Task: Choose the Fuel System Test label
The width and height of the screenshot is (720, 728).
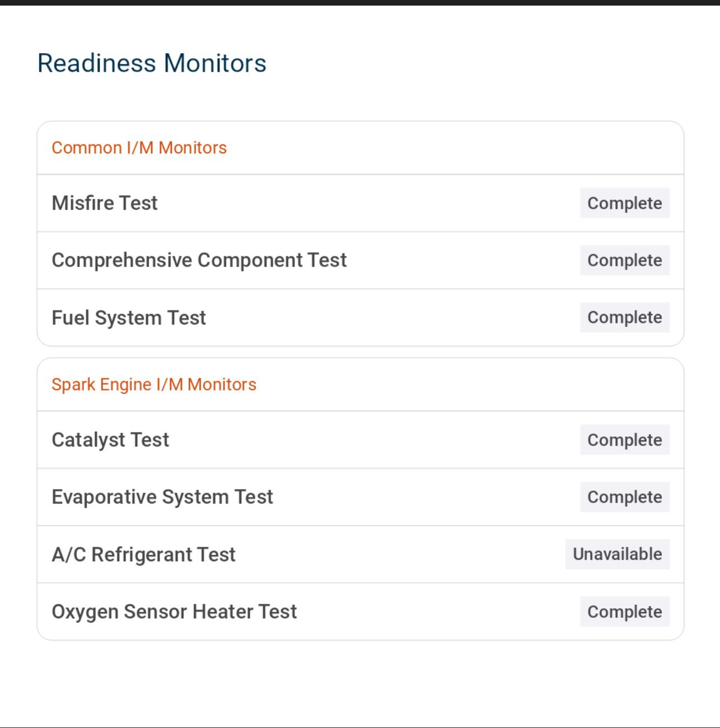Action: pyautogui.click(x=129, y=318)
